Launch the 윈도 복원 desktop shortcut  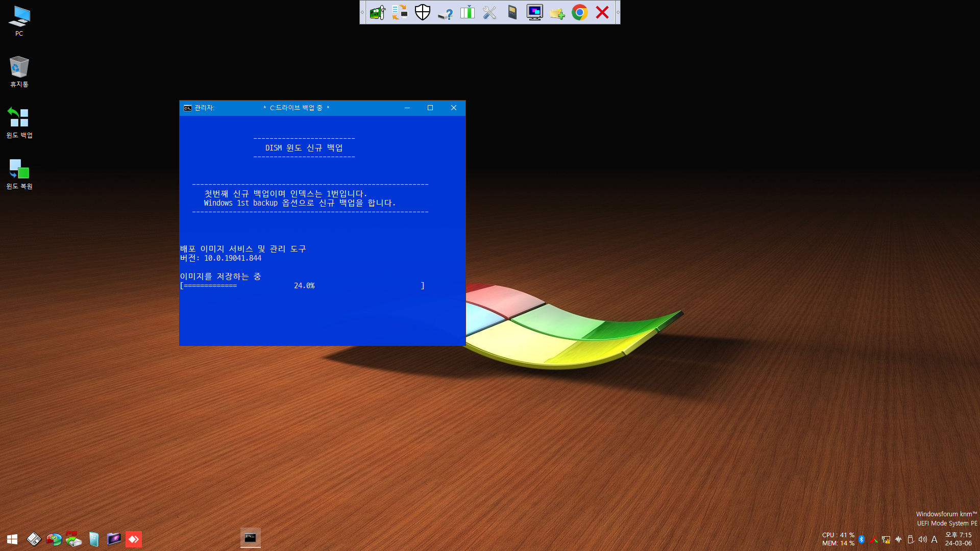[19, 174]
